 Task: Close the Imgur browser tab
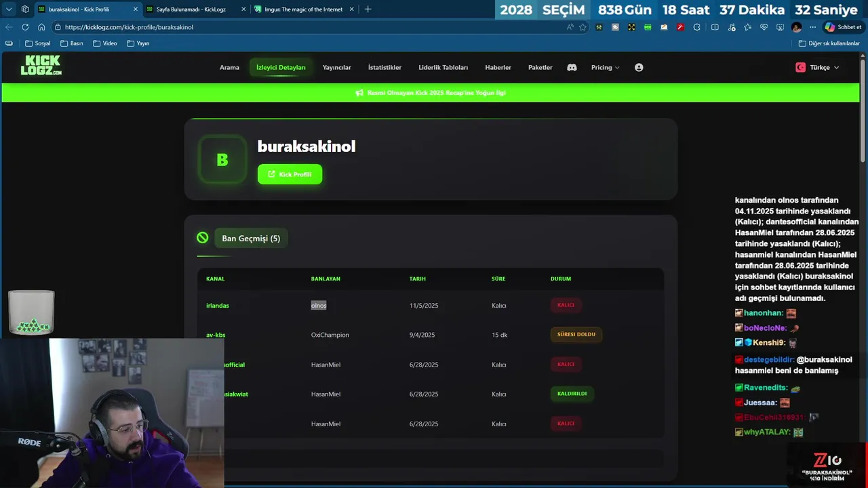(x=351, y=9)
